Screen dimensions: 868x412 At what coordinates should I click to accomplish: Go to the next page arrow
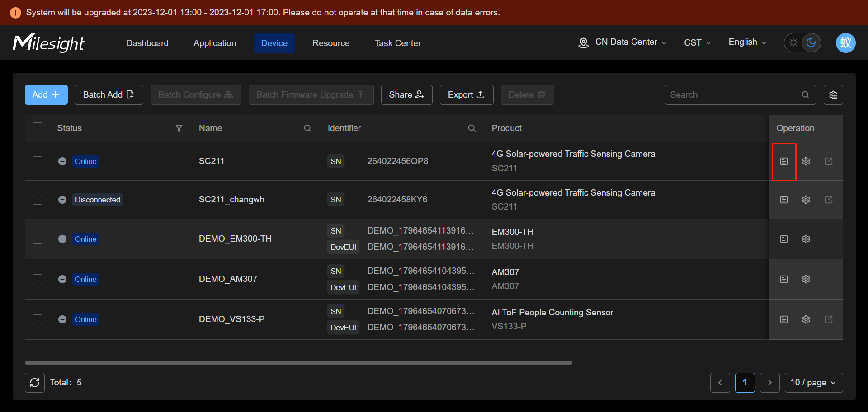770,383
